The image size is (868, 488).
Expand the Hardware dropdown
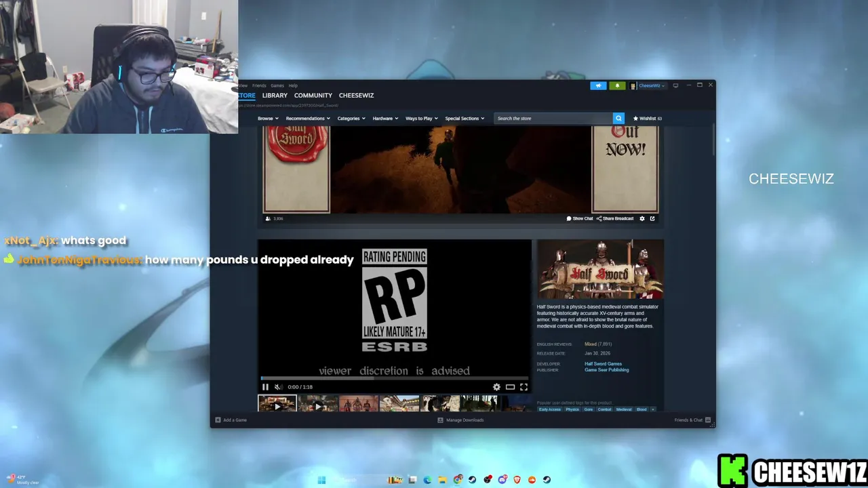[x=385, y=118]
